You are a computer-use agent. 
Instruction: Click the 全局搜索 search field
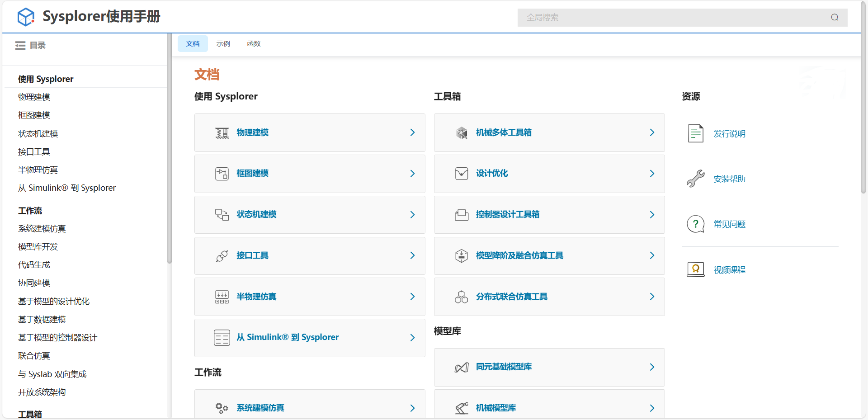[682, 18]
